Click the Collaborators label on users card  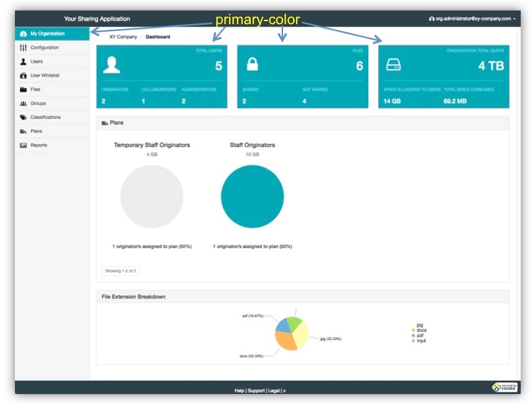159,89
